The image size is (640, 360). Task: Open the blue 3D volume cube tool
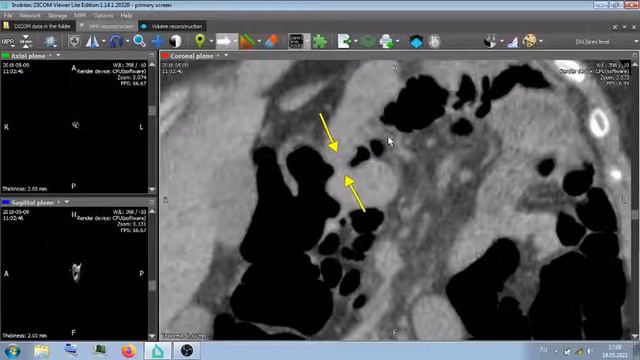[x=416, y=41]
